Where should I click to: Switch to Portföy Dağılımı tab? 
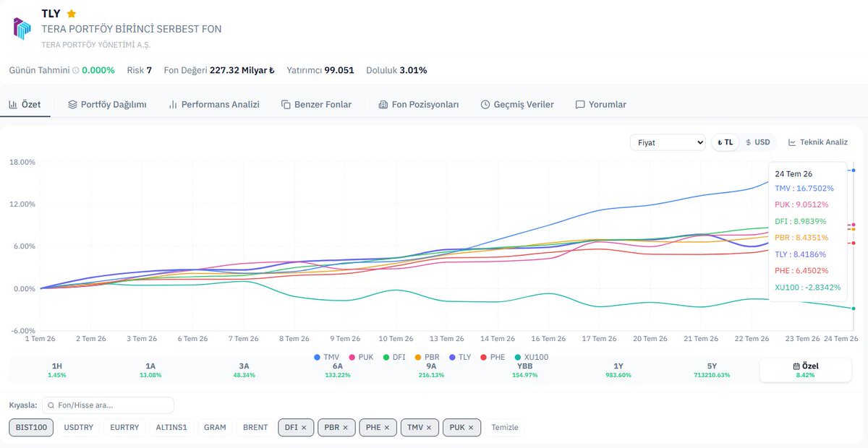click(107, 105)
